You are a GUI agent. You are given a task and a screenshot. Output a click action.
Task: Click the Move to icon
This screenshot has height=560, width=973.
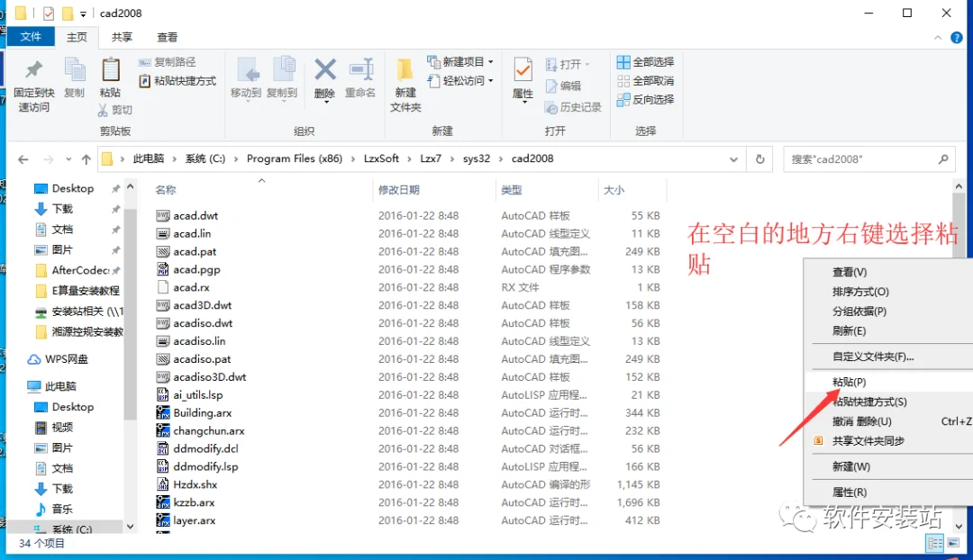pyautogui.click(x=248, y=71)
